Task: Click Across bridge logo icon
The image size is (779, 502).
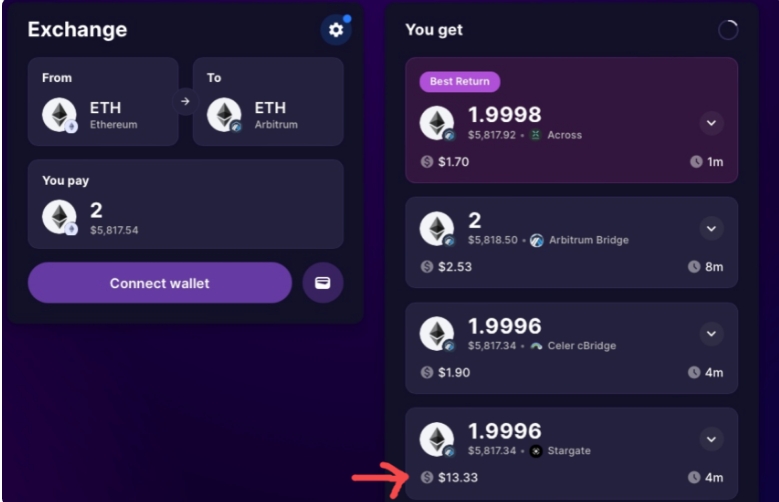Action: point(536,135)
